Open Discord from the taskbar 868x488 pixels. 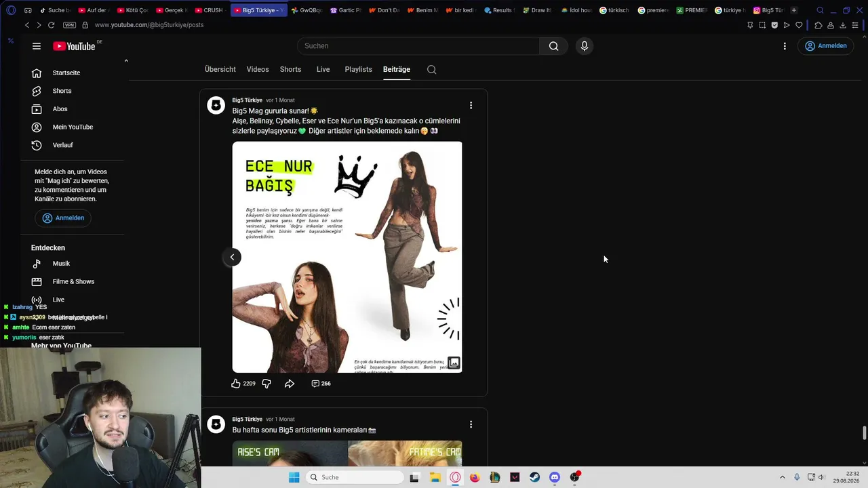pyautogui.click(x=555, y=477)
